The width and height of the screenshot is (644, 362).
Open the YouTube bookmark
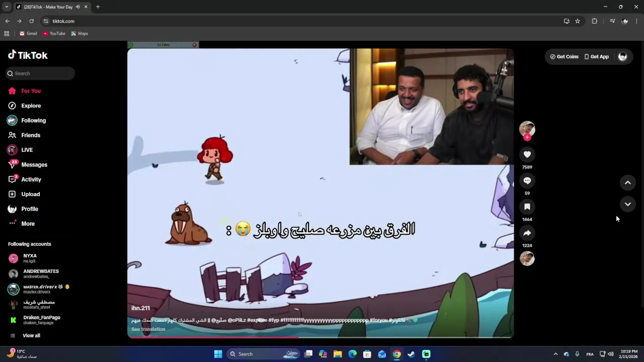click(54, 34)
